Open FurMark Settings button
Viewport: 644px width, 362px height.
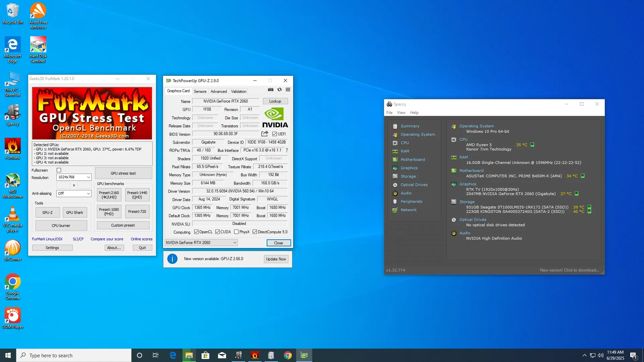52,248
